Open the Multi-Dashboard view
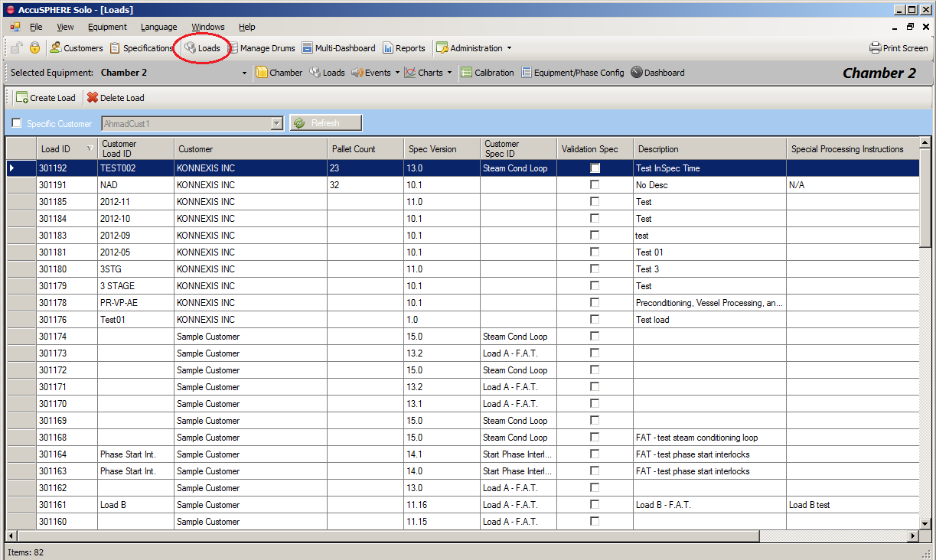Screen dimensions: 936x560 [338, 48]
